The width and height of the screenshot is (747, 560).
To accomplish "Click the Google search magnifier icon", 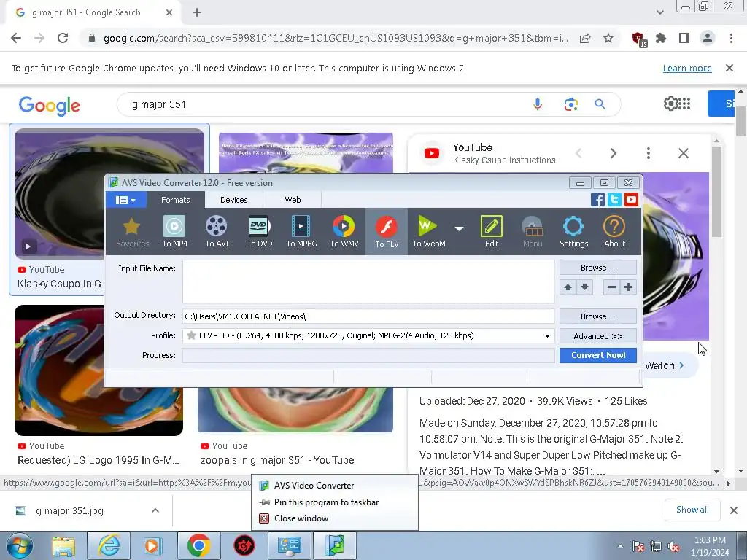I will pos(600,104).
